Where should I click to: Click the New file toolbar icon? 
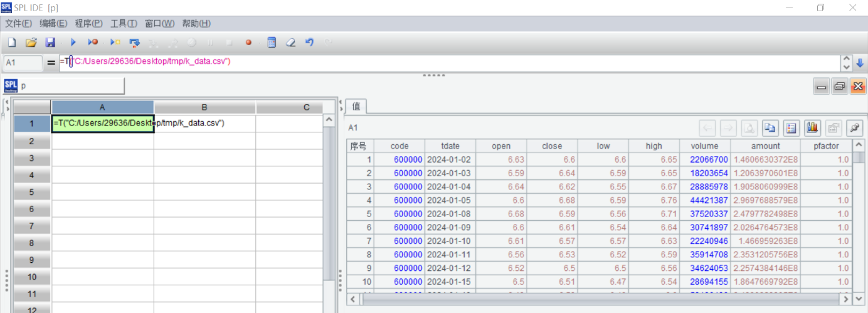(x=11, y=43)
